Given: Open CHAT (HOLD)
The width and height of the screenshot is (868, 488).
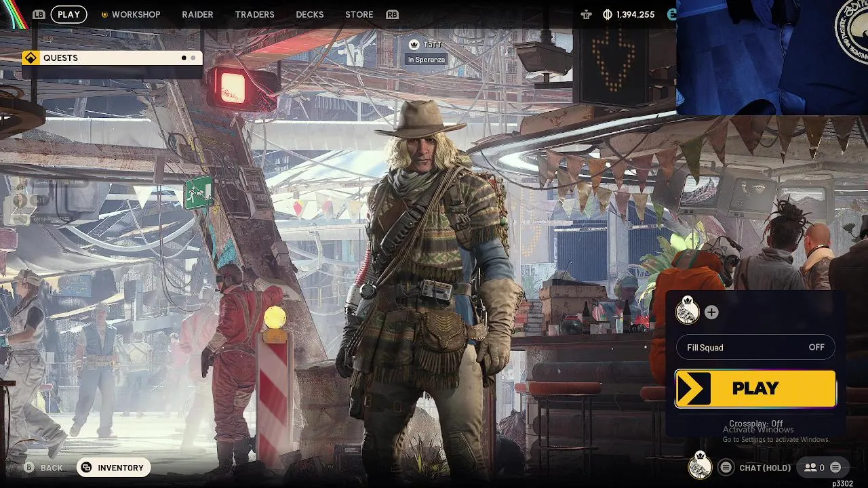Looking at the screenshot, I should tap(765, 468).
